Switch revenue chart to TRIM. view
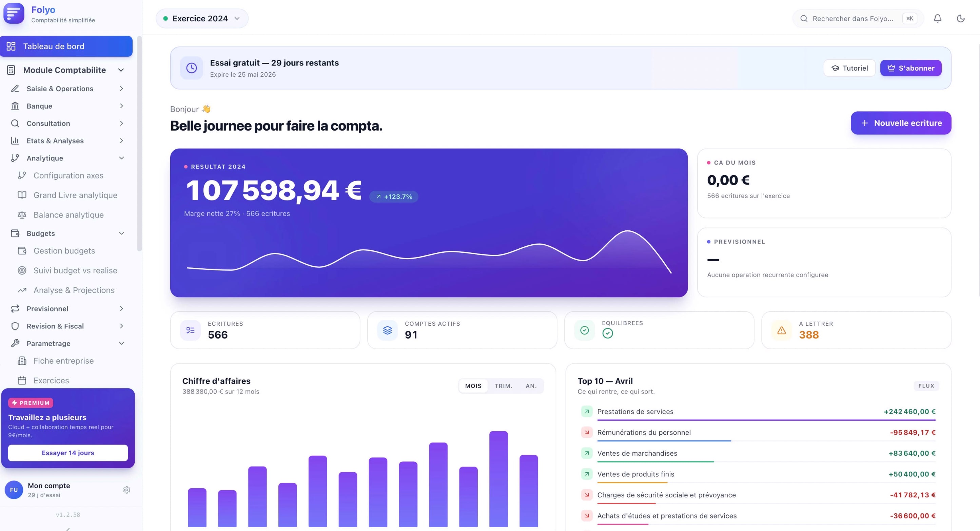 (x=503, y=385)
